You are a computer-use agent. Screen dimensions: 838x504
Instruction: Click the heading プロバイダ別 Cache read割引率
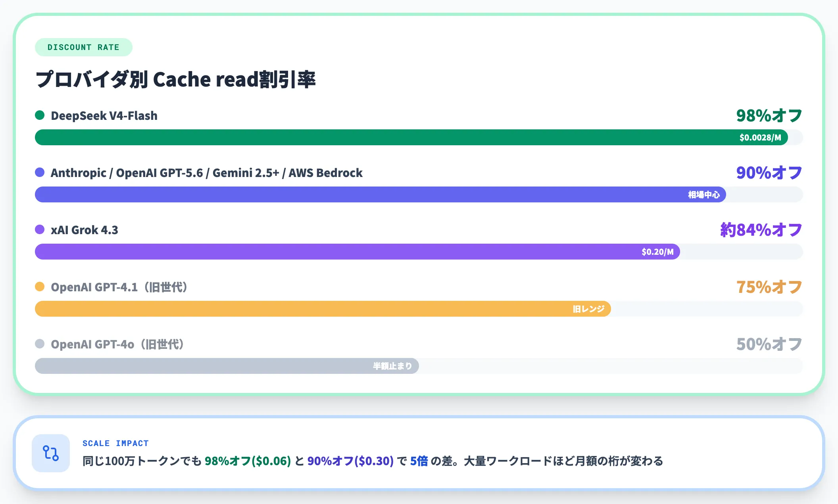(x=176, y=79)
